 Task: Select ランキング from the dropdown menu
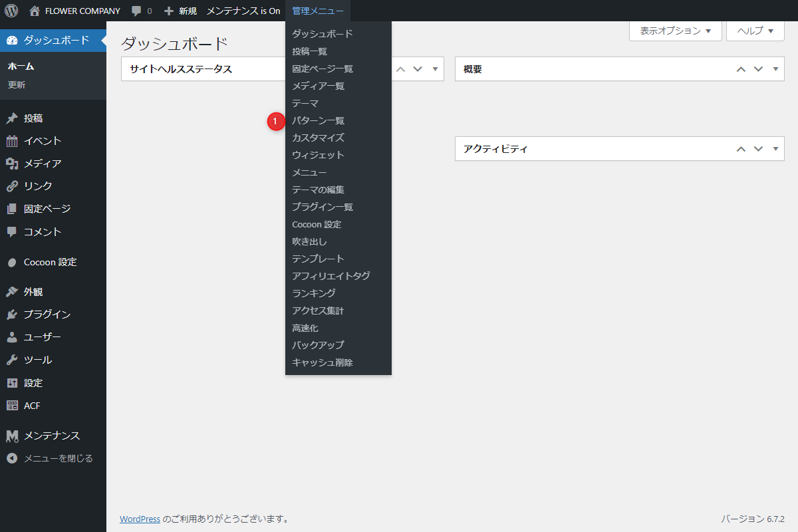pos(338,293)
